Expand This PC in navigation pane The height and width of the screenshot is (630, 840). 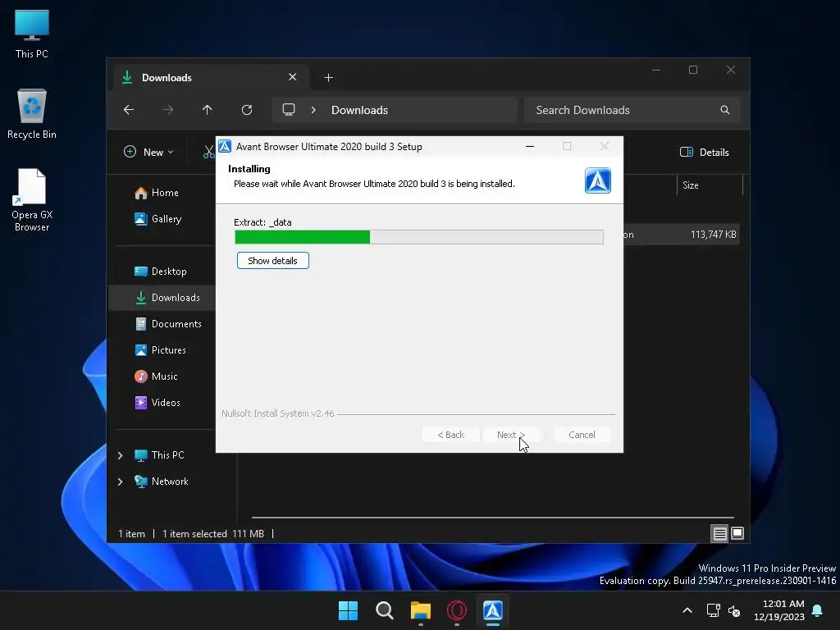click(x=120, y=455)
